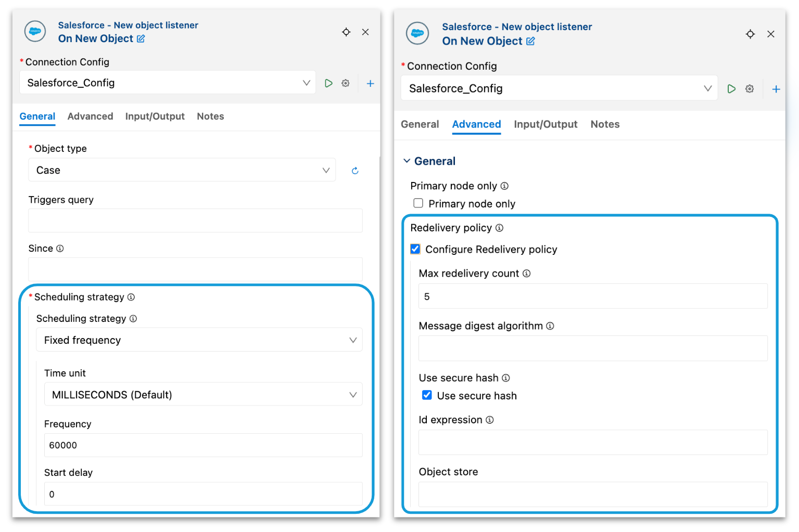Screen dimensions: 799x532
Task: Open Salesforce_Config dropdown in left panel
Action: pos(168,83)
